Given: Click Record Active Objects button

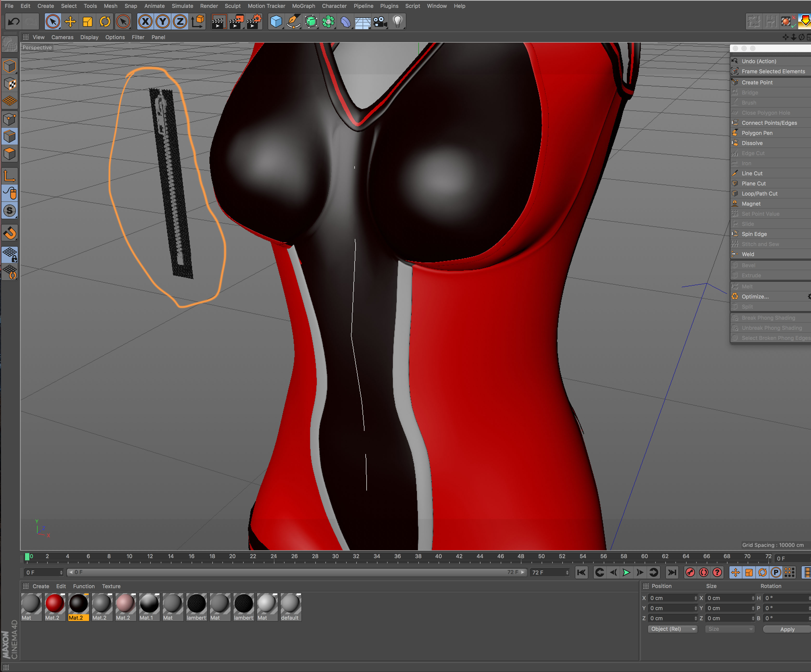Looking at the screenshot, I should click(x=690, y=572).
